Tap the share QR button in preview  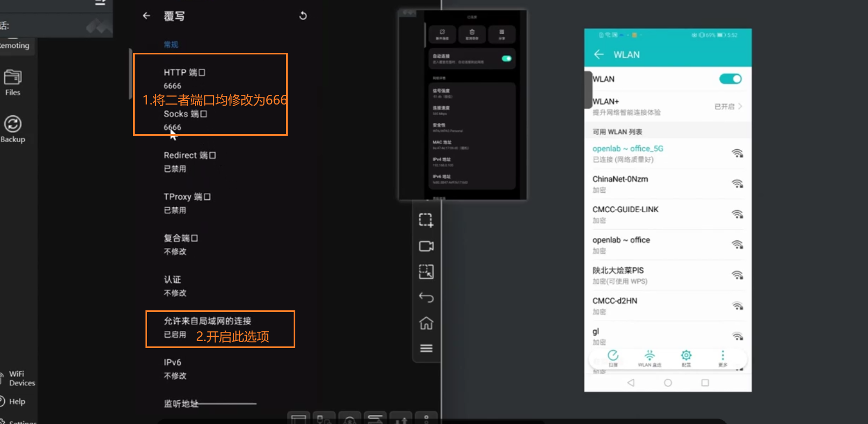click(502, 34)
